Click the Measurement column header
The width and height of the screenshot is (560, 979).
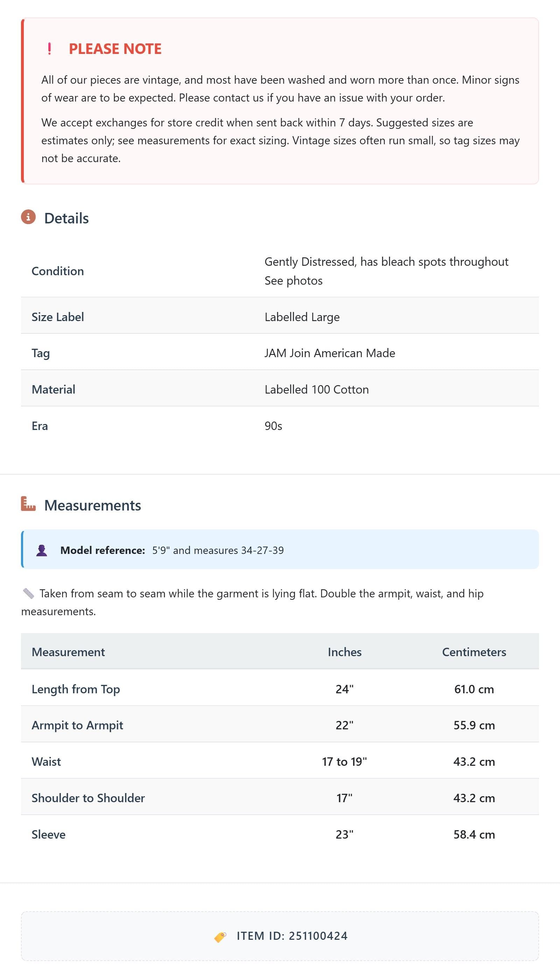coord(68,652)
